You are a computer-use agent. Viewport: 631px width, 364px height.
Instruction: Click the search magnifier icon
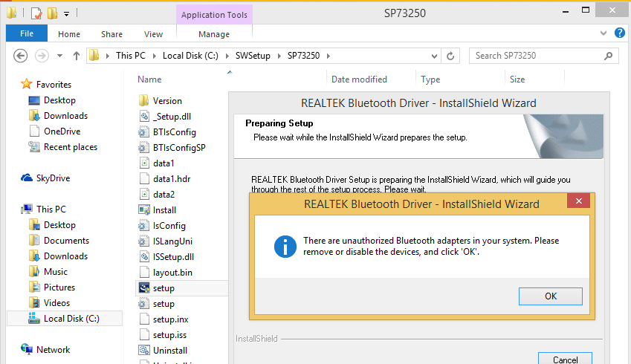coord(608,56)
